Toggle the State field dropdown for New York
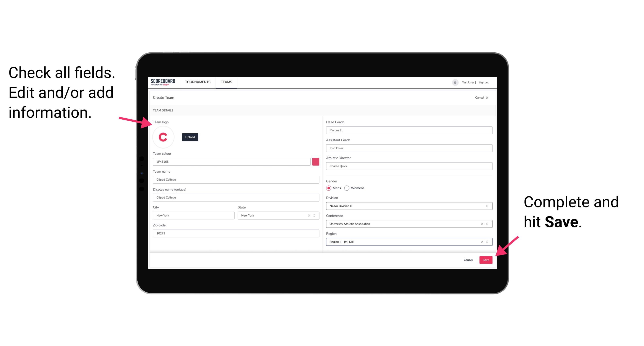 coord(315,215)
